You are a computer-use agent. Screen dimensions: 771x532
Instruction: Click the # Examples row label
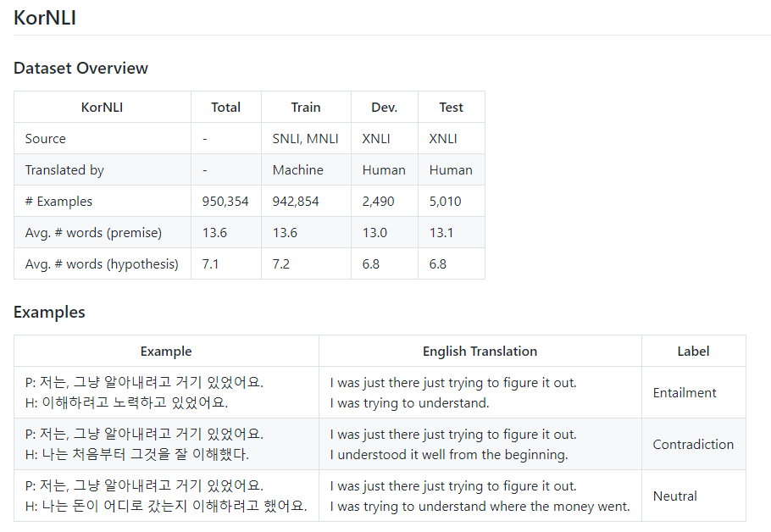58,202
